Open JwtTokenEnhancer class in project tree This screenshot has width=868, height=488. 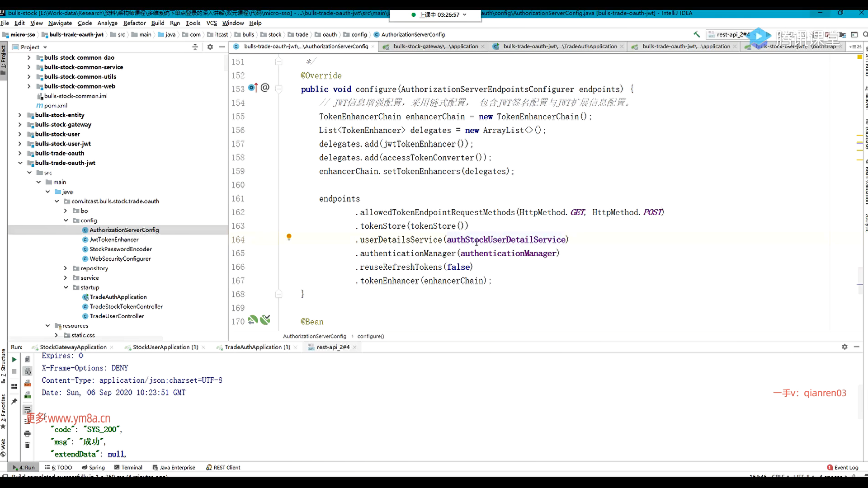click(114, 239)
